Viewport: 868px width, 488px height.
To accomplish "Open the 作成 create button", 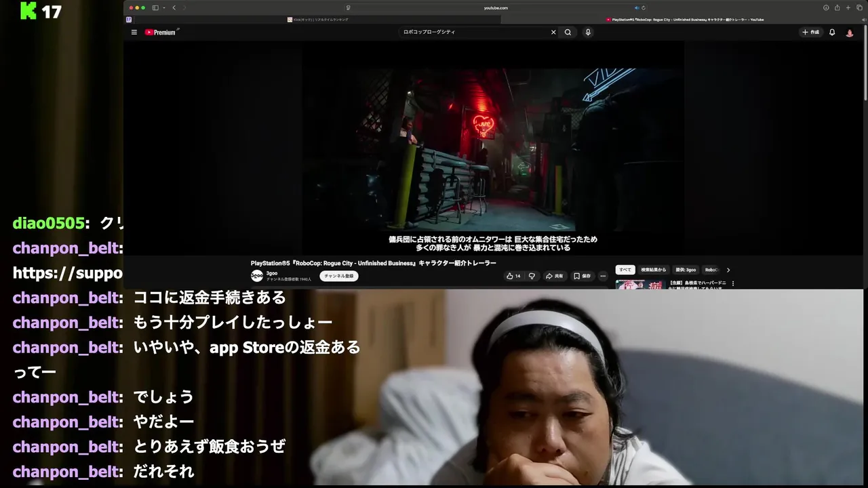I will [x=811, y=32].
